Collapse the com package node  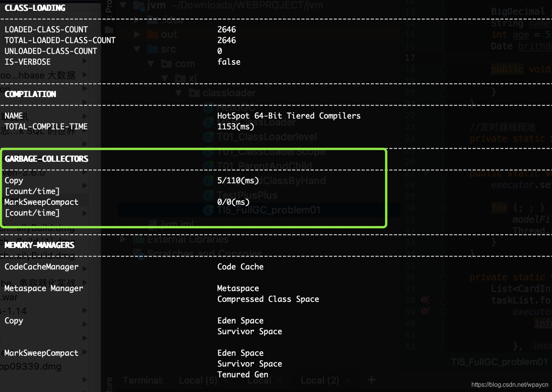coord(151,64)
